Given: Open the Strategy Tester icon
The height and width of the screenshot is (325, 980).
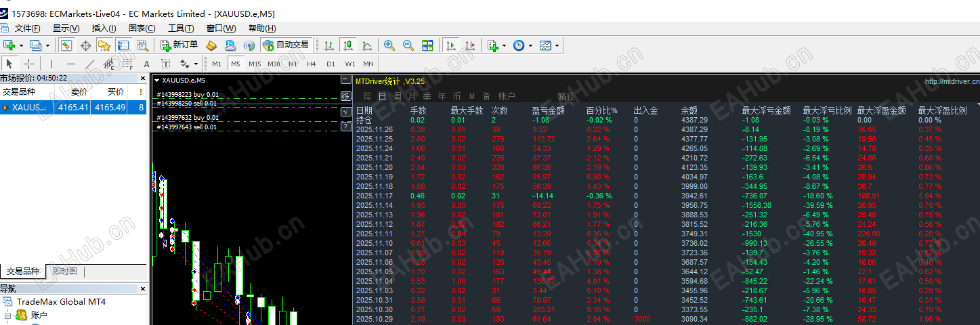Looking at the screenshot, I should tap(142, 45).
